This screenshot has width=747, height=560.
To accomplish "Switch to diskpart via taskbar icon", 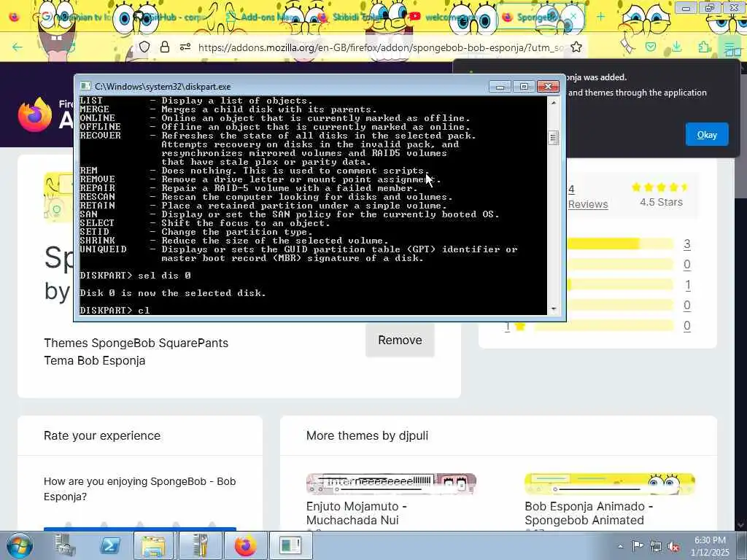I will tap(290, 545).
